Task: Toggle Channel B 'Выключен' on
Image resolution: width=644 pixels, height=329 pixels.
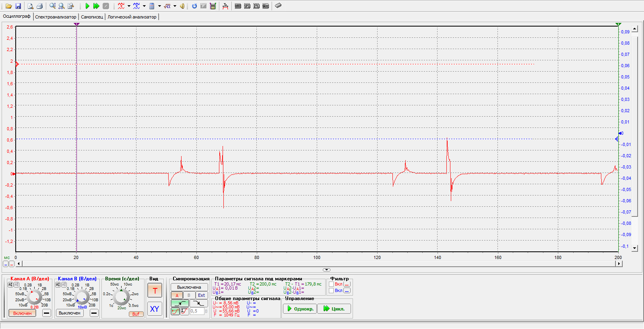Action: click(70, 313)
